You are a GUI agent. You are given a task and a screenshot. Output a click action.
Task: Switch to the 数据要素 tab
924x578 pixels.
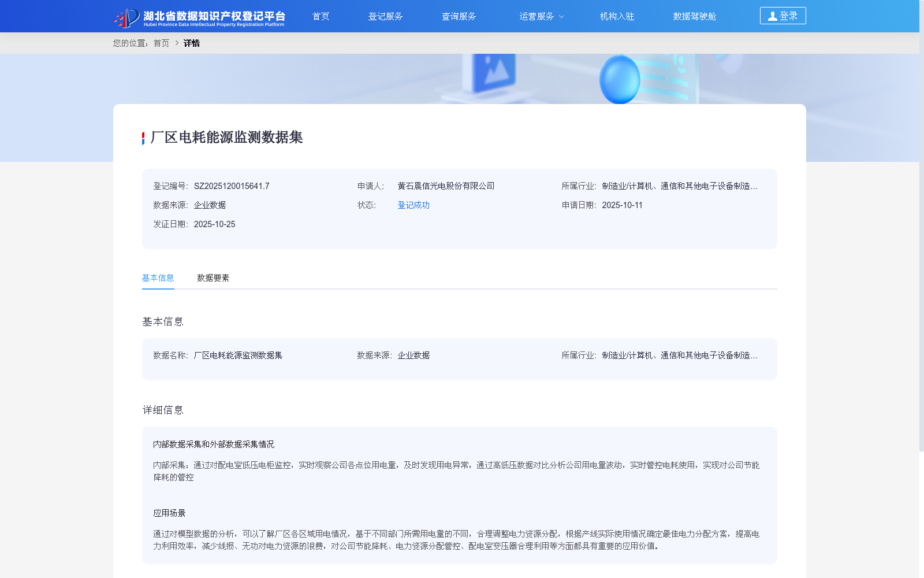click(x=213, y=278)
